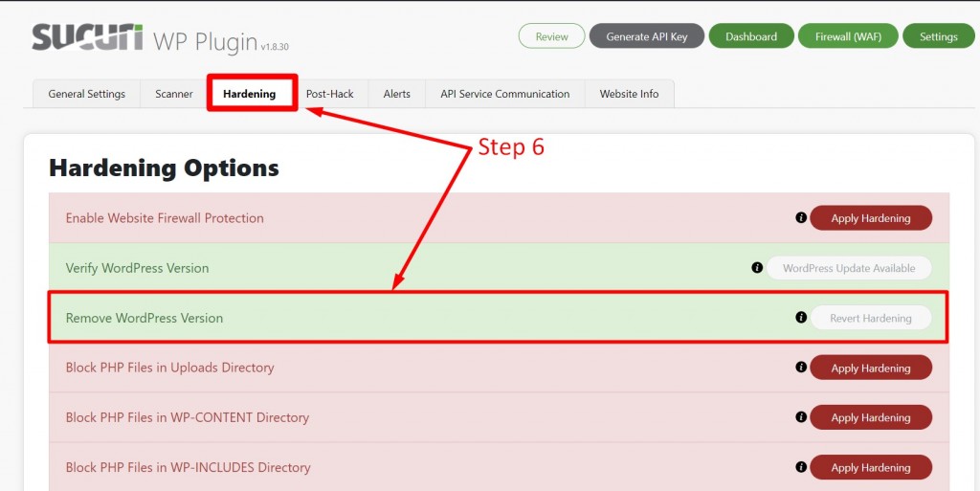This screenshot has height=491, width=980.
Task: View info for Block PHP Files in WP-CONTENT Directory
Action: click(801, 416)
